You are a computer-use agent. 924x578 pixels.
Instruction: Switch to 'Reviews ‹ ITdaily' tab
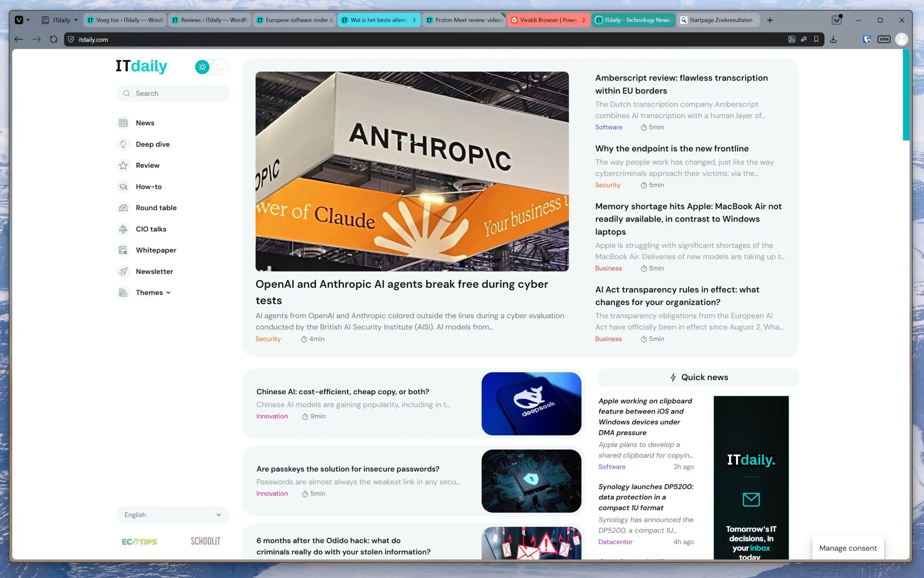tap(210, 20)
